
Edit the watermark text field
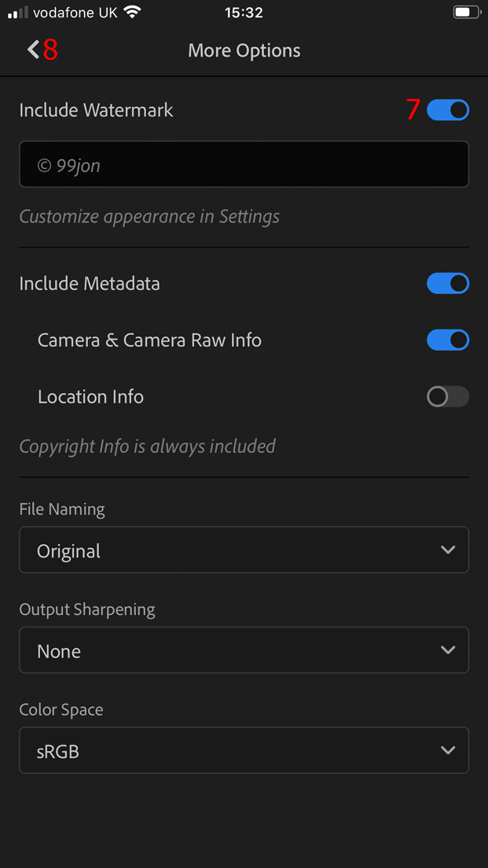pyautogui.click(x=244, y=165)
